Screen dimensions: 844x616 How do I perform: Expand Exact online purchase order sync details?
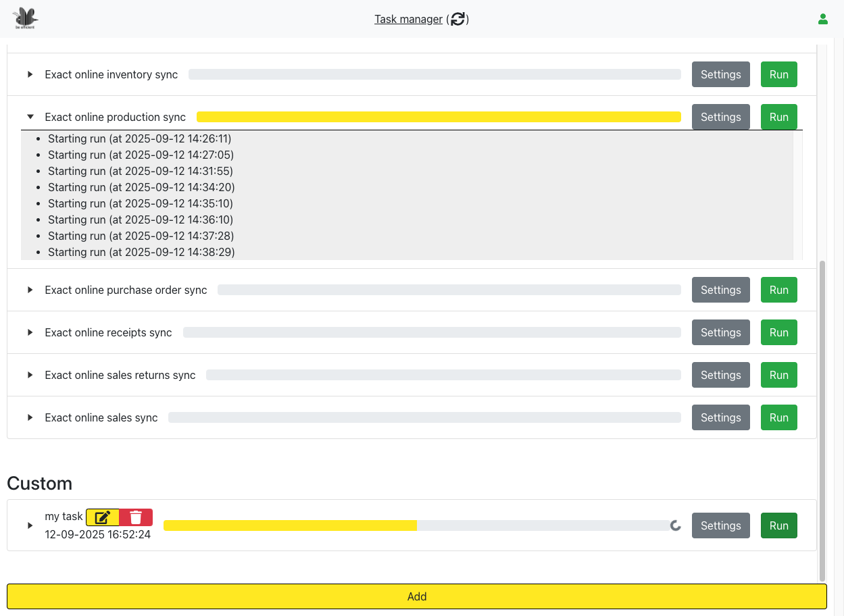30,290
